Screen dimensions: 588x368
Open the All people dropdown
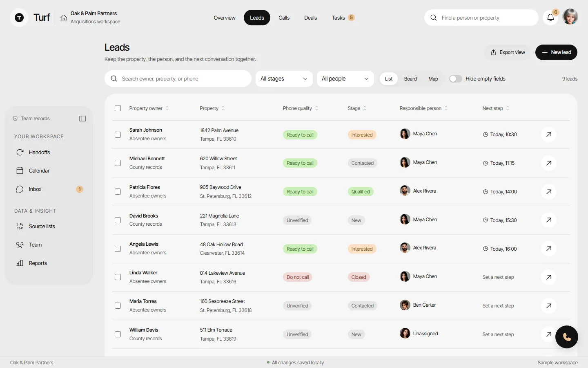(x=345, y=79)
